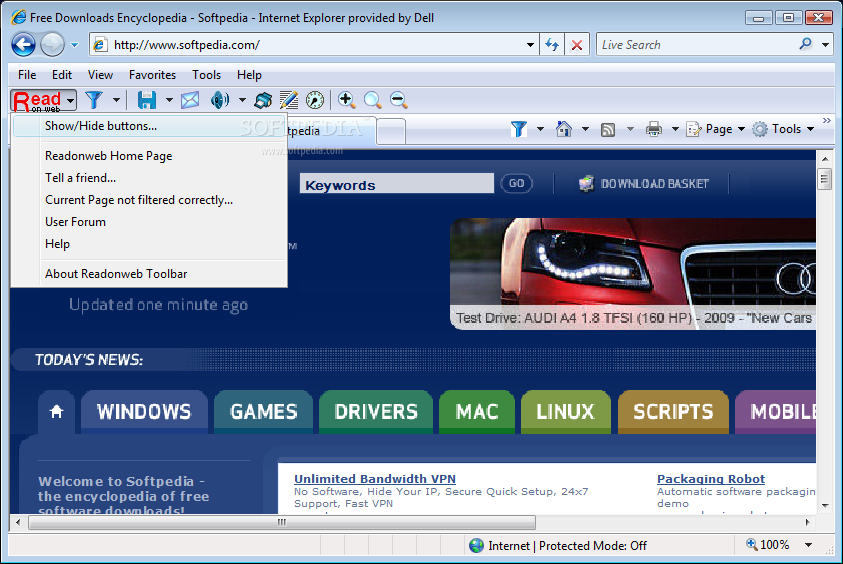
Task: Open the Favorites menu
Action: point(152,75)
